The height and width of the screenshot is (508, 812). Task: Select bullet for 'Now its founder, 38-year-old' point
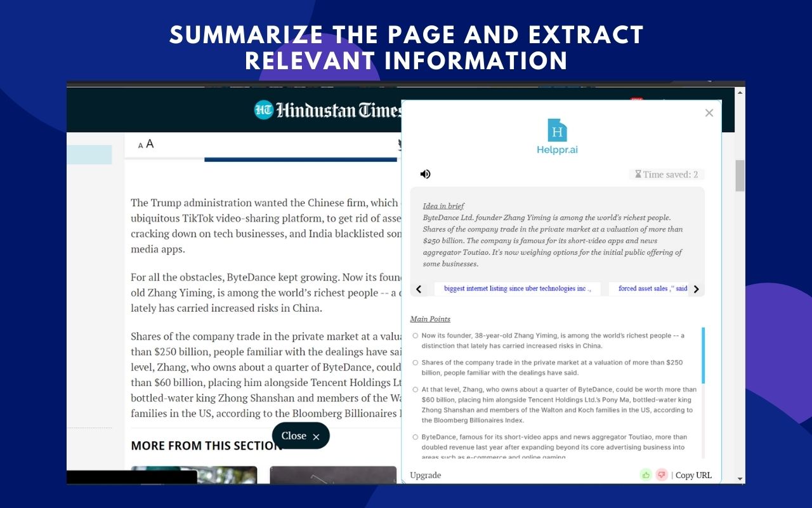(x=416, y=335)
